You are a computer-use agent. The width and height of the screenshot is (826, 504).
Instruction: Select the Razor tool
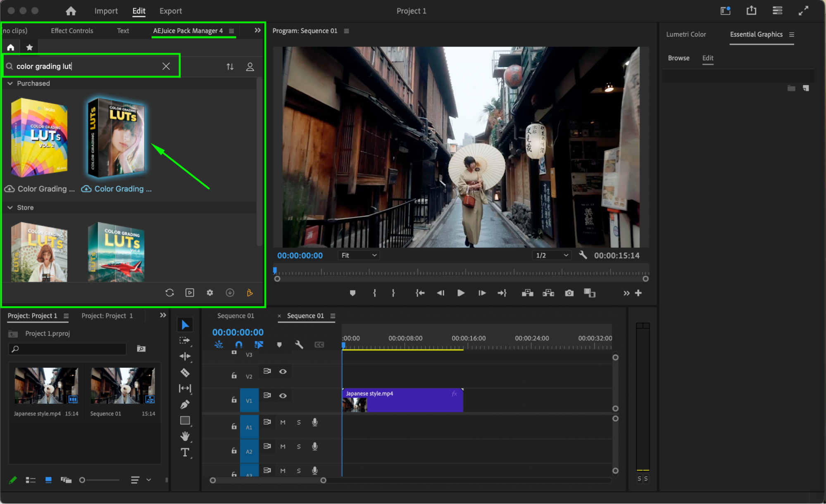[185, 372]
